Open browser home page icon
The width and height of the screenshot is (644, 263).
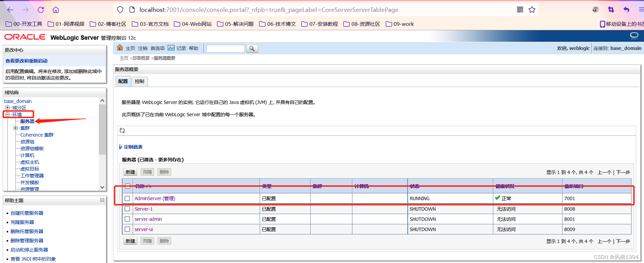(x=56, y=10)
